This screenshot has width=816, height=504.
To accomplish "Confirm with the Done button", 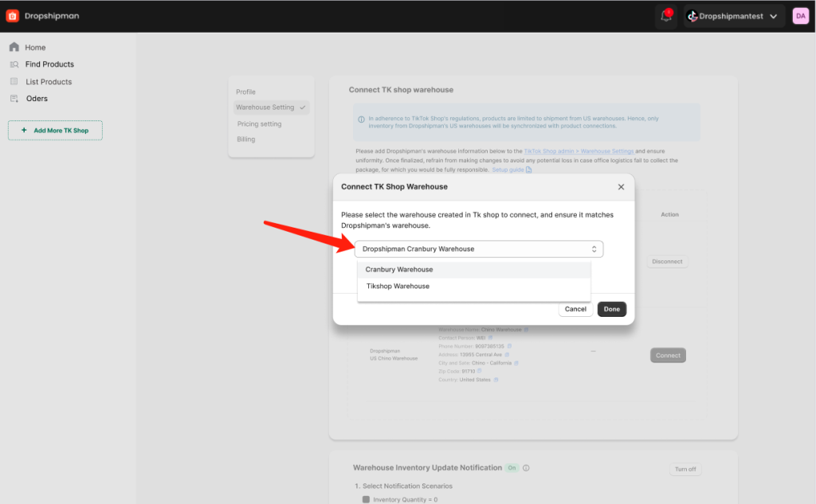I will 612,310.
